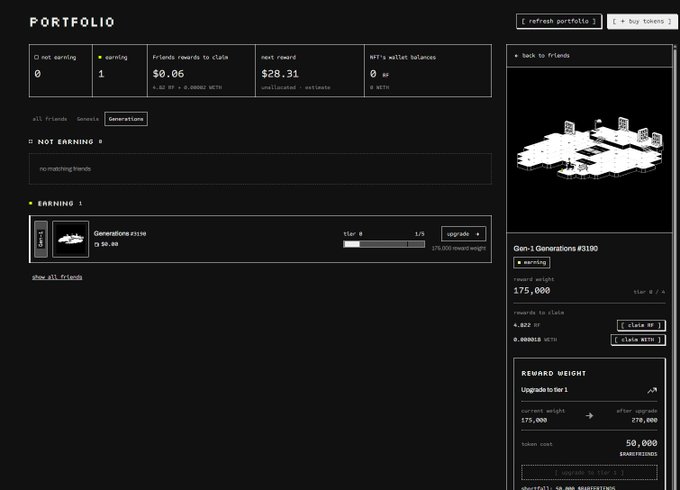The height and width of the screenshot is (490, 680).
Task: Switch to the Genesis tab
Action: pos(88,119)
